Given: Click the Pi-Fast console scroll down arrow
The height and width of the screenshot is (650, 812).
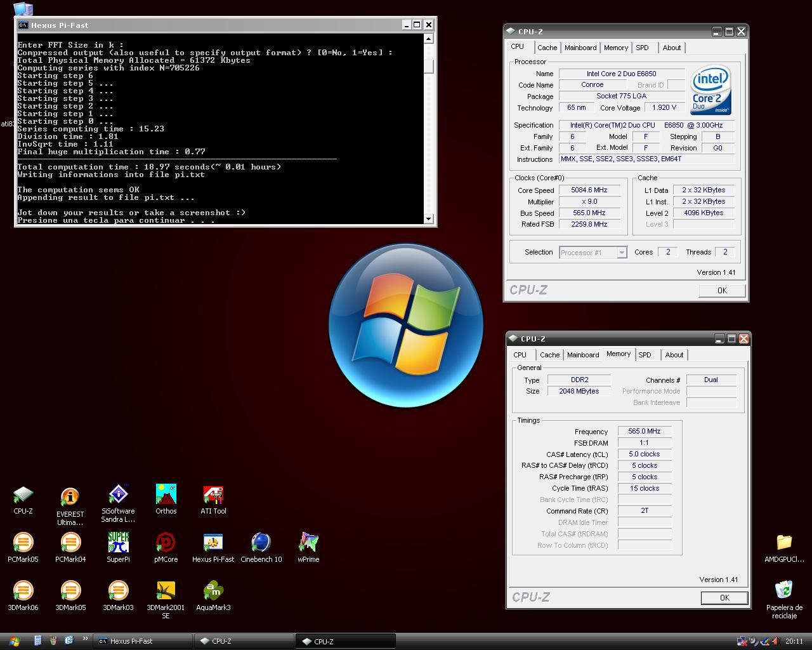Looking at the screenshot, I should [429, 218].
